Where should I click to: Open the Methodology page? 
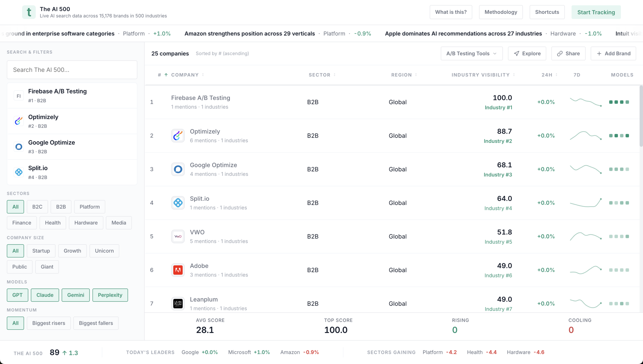tap(501, 12)
